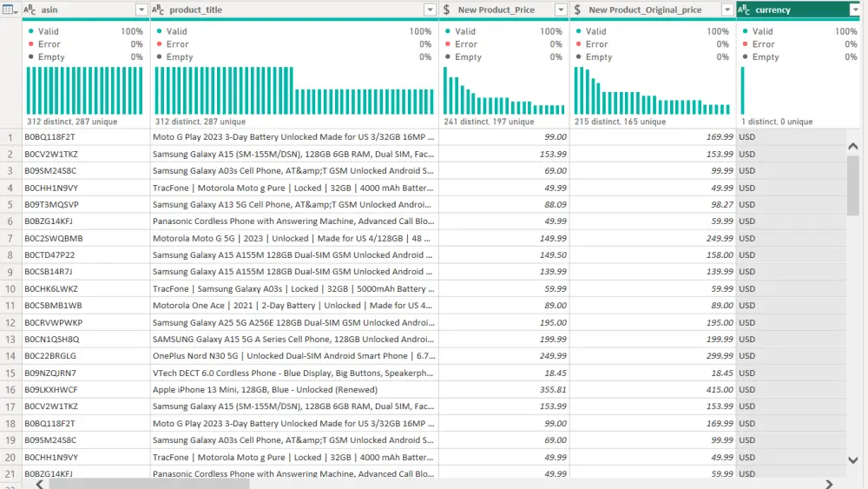Click original price cell 98.27
The height and width of the screenshot is (489, 868).
coord(653,204)
